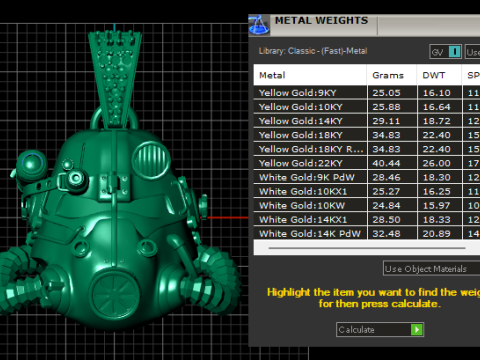Select the Yellow Gold:9KY row
This screenshot has height=360, width=480.
pyautogui.click(x=367, y=93)
